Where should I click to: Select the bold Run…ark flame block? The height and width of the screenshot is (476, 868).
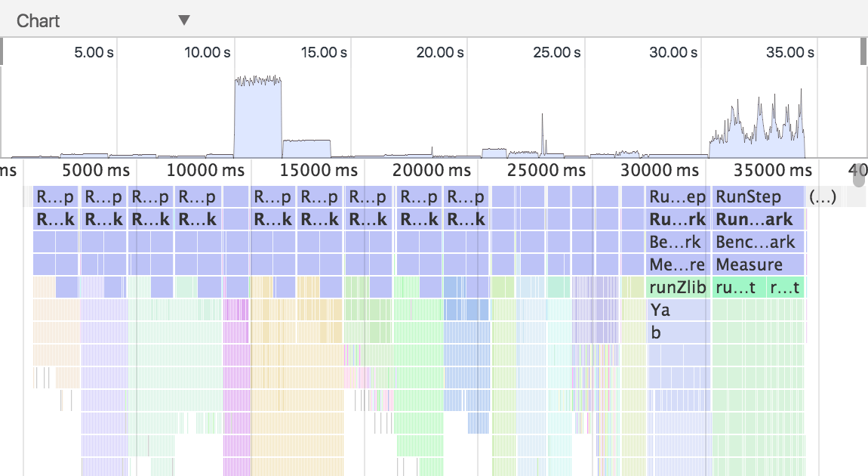(x=759, y=219)
